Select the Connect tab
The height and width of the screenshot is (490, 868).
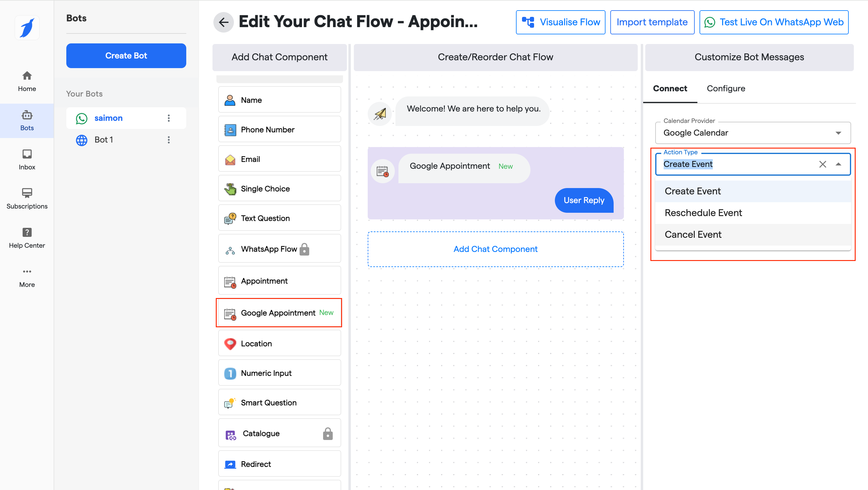coord(669,88)
